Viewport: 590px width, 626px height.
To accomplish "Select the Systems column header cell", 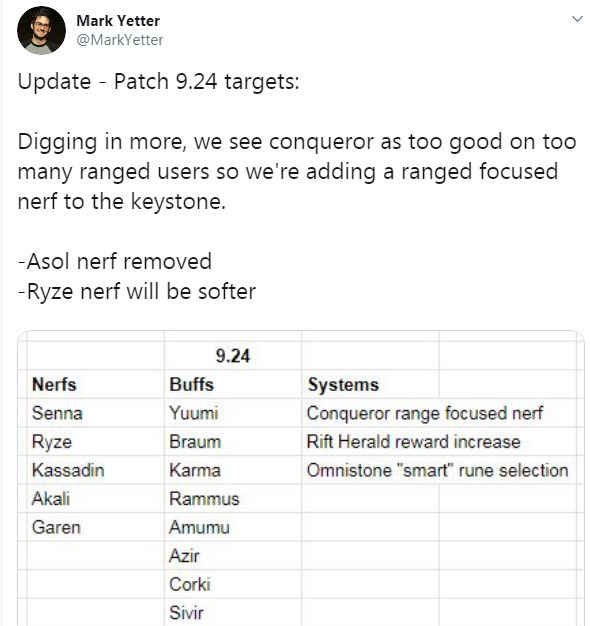I will point(370,384).
